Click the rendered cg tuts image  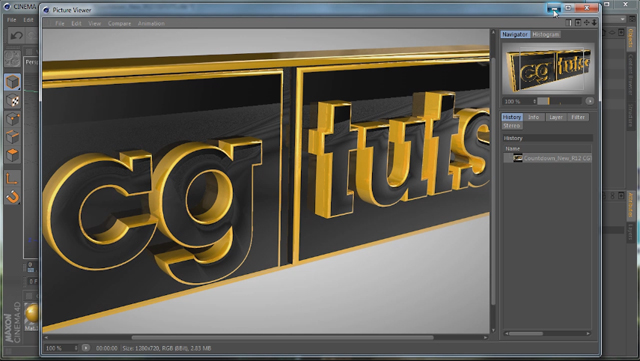click(x=266, y=181)
